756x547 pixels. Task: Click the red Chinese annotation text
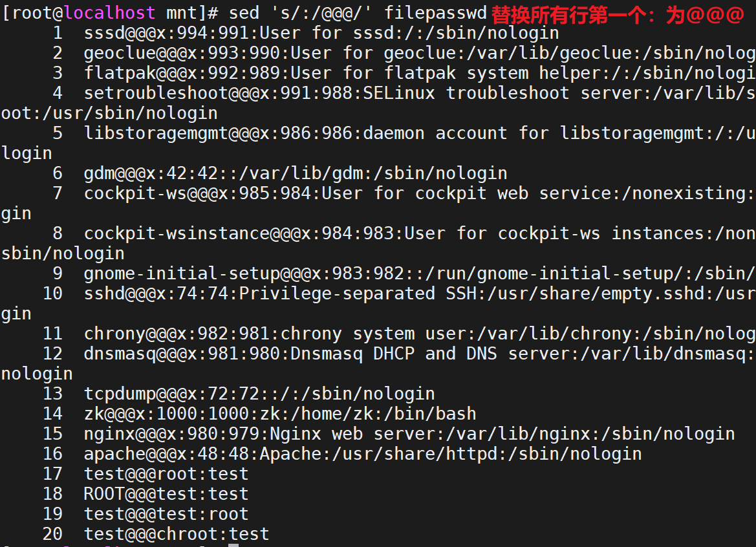tap(618, 15)
